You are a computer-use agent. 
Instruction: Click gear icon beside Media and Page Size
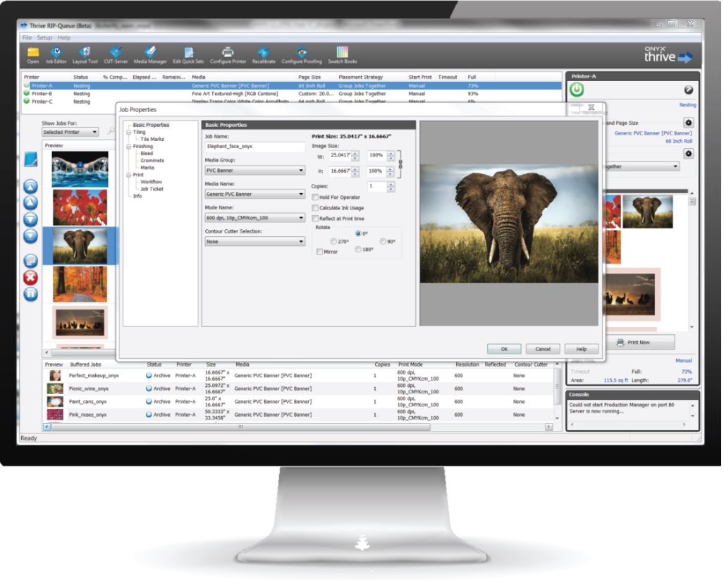click(689, 123)
